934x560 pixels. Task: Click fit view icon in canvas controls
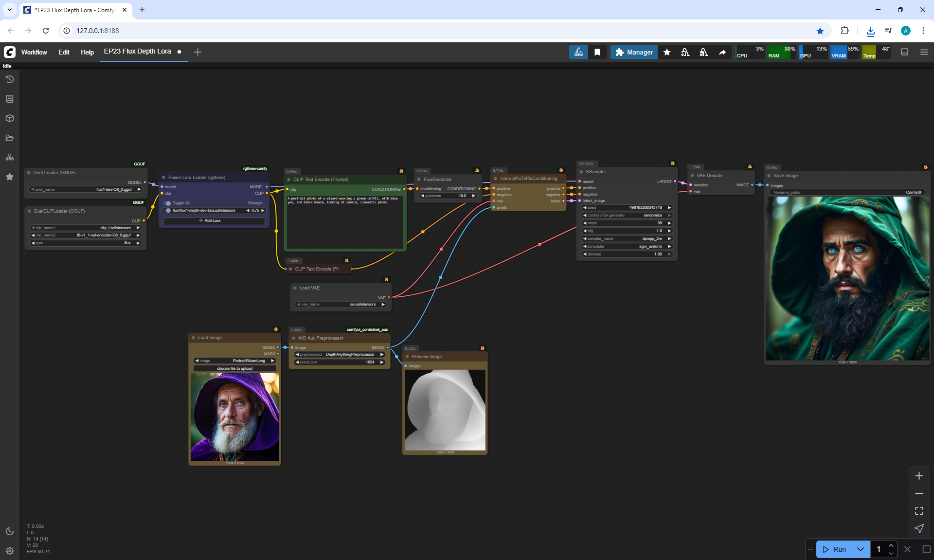pyautogui.click(x=919, y=511)
